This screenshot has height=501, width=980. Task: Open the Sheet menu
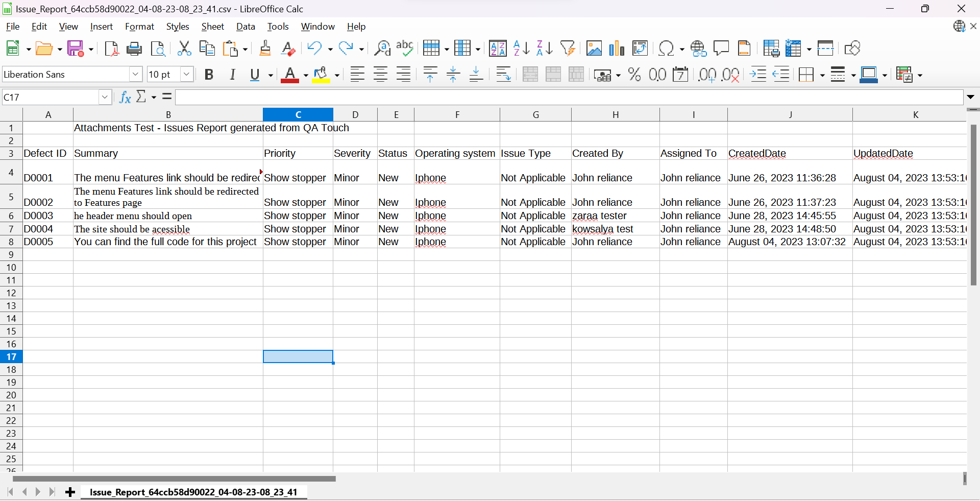tap(212, 27)
